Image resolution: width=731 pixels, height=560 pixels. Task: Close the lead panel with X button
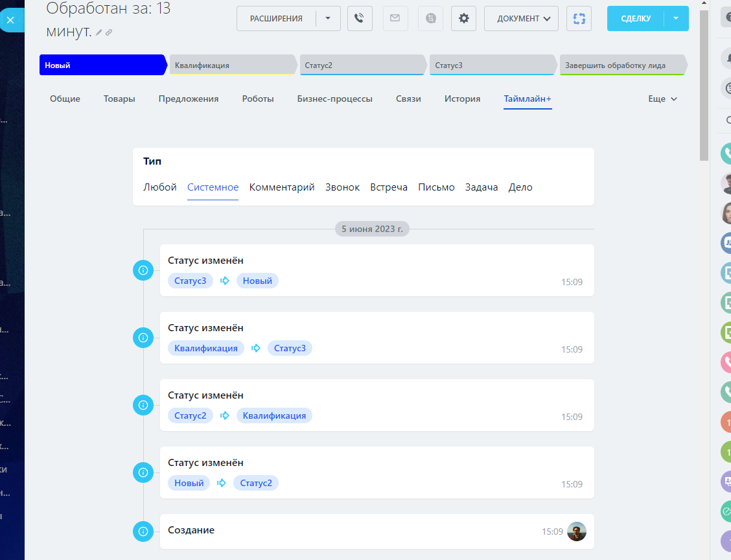coord(10,20)
